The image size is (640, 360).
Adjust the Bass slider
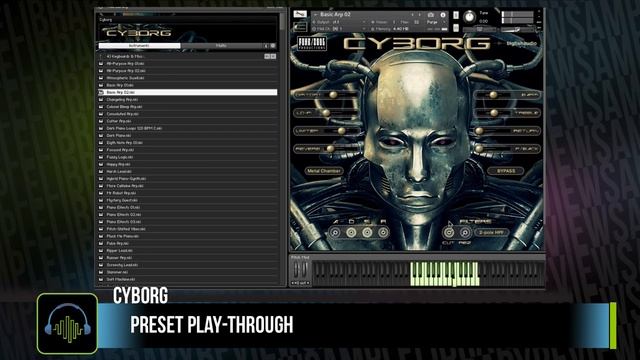[493, 95]
